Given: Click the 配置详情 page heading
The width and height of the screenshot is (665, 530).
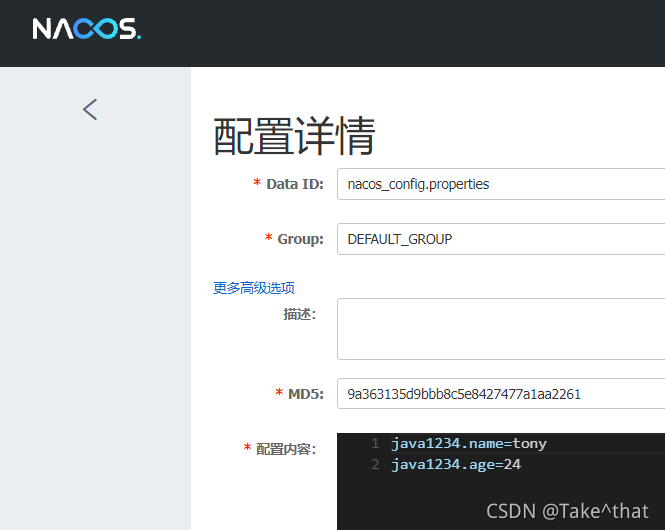Looking at the screenshot, I should (x=294, y=136).
